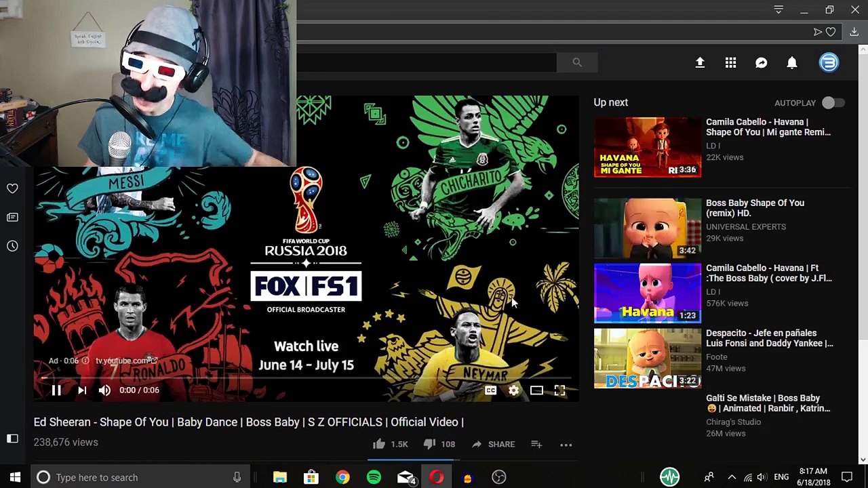
Task: Open the YouTube upload icon
Action: pyautogui.click(x=700, y=62)
